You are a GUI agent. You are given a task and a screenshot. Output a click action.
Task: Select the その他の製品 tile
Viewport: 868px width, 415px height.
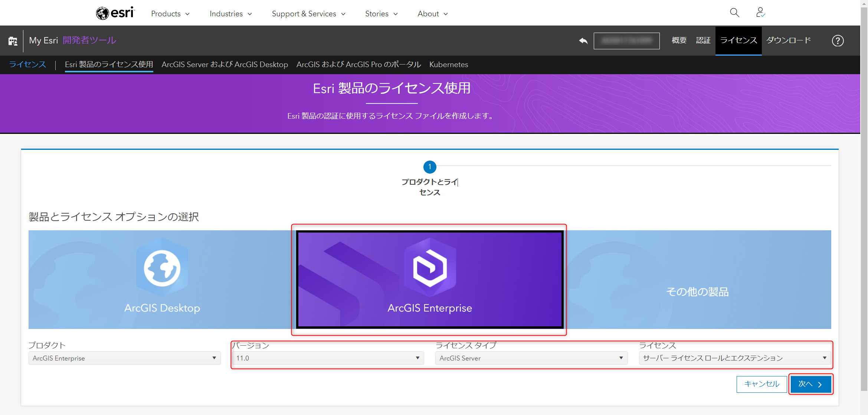point(697,280)
